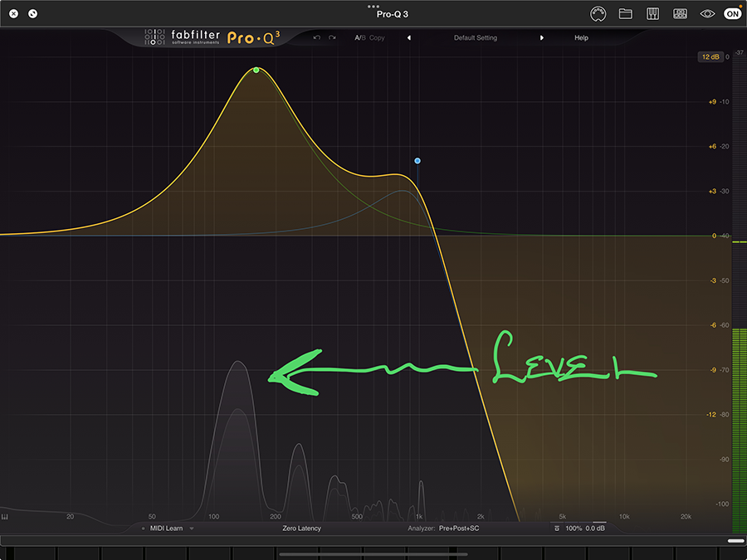
Task: Click the +9 dB scale label
Action: (x=712, y=102)
